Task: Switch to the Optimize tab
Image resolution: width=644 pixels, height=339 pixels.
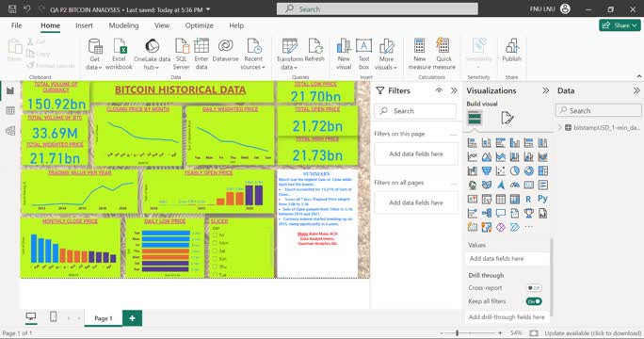Action: coord(200,25)
